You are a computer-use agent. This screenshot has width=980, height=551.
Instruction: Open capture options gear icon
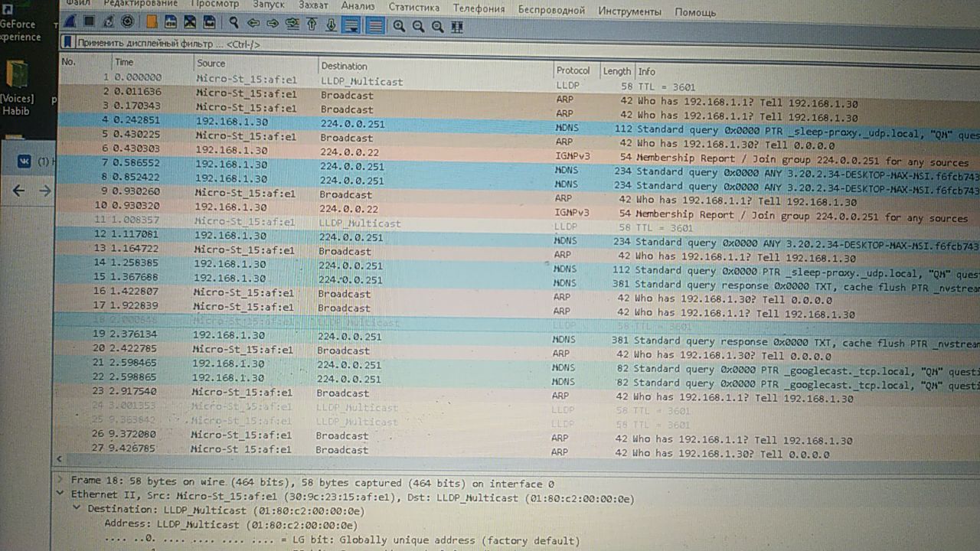point(127,22)
